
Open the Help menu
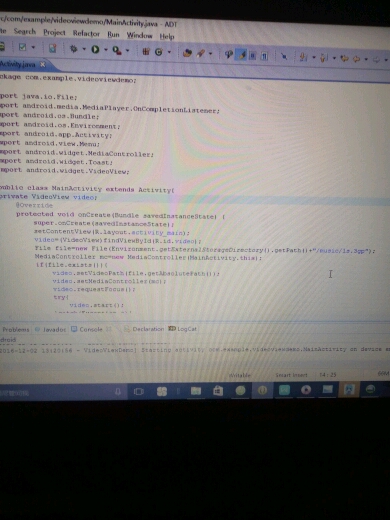point(167,37)
